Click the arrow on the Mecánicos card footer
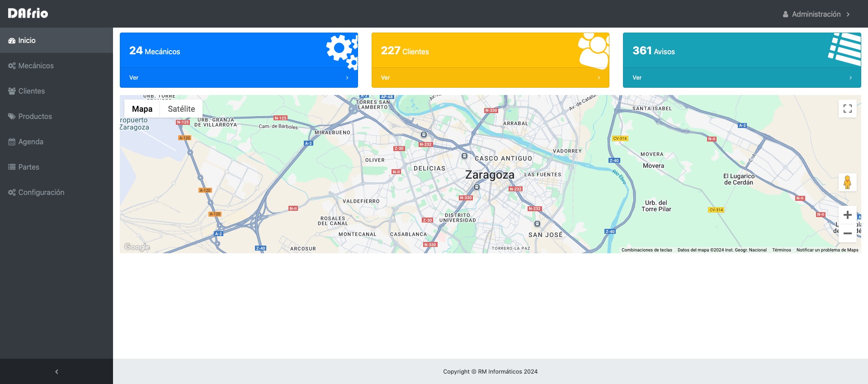 tap(347, 78)
